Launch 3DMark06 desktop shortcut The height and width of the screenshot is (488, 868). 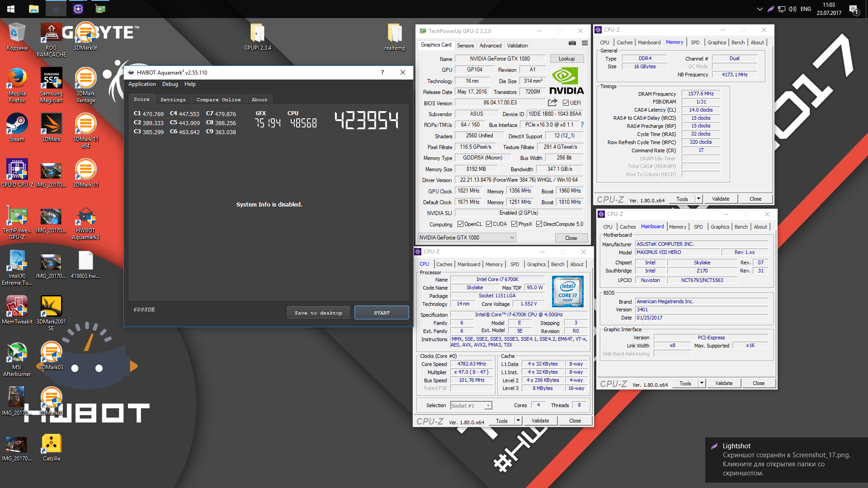[x=85, y=37]
